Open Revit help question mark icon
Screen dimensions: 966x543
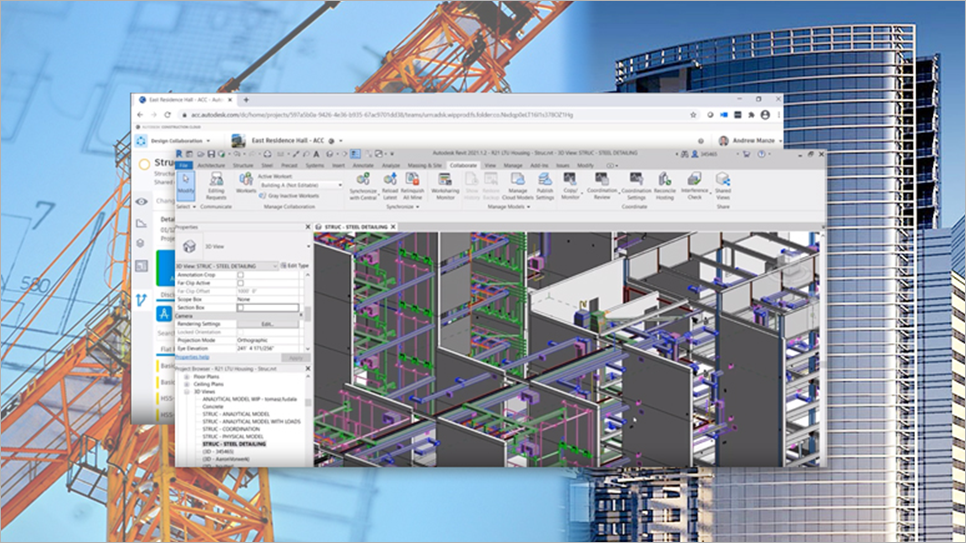pos(761,154)
